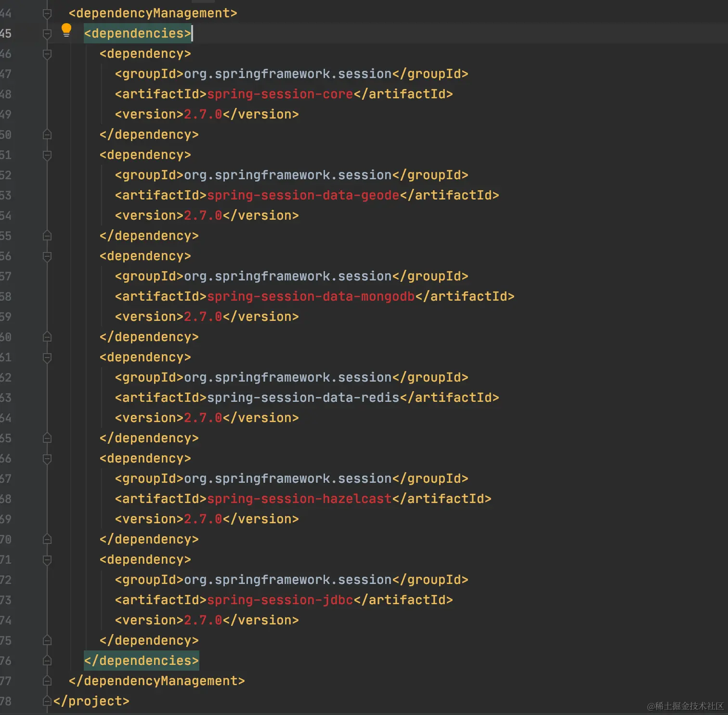Click the highlighted <dependencies> opening tag

point(138,33)
